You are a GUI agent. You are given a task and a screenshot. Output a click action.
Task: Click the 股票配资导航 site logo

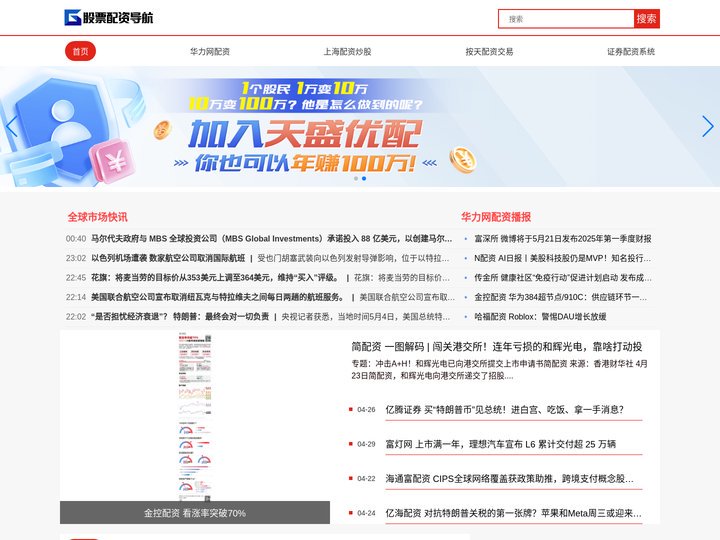(109, 17)
